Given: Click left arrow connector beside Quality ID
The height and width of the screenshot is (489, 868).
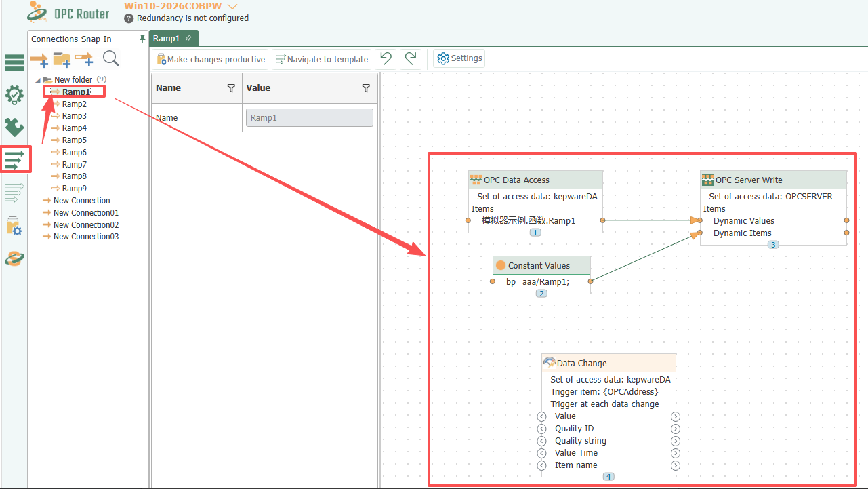Looking at the screenshot, I should (541, 429).
